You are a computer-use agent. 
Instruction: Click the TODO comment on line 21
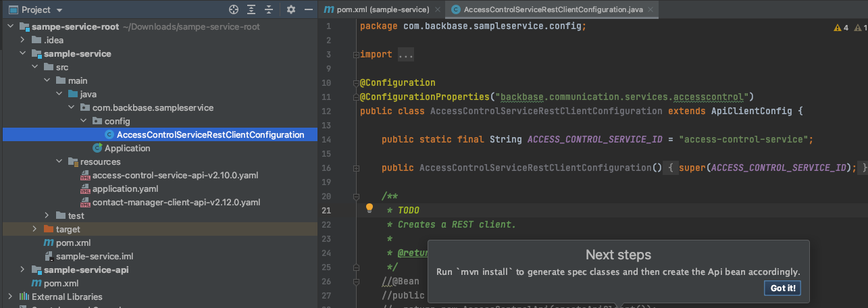coord(409,210)
